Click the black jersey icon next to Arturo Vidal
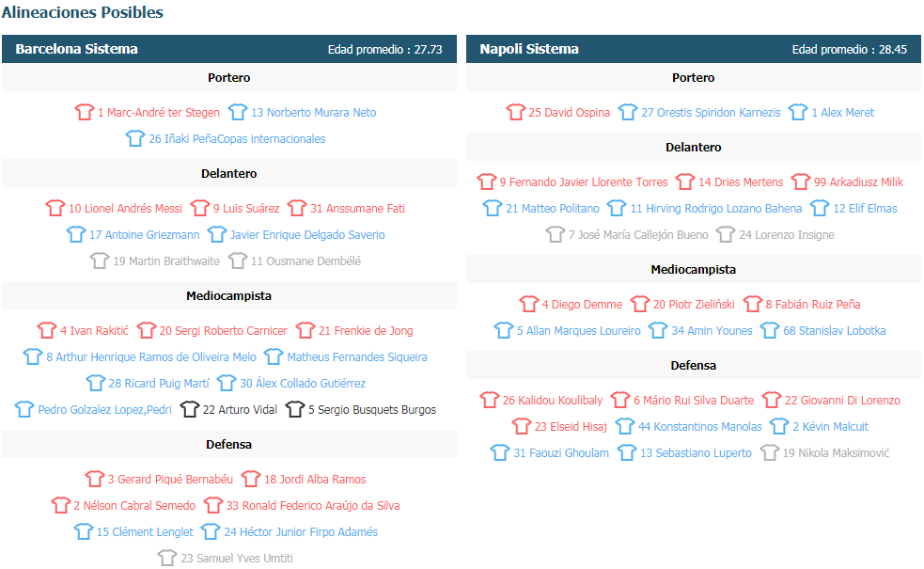This screenshot has width=924, height=569. pos(190,409)
